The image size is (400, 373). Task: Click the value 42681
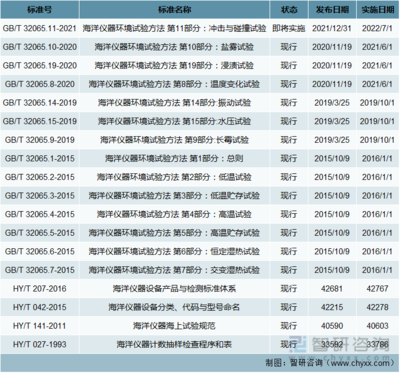pyautogui.click(x=332, y=289)
